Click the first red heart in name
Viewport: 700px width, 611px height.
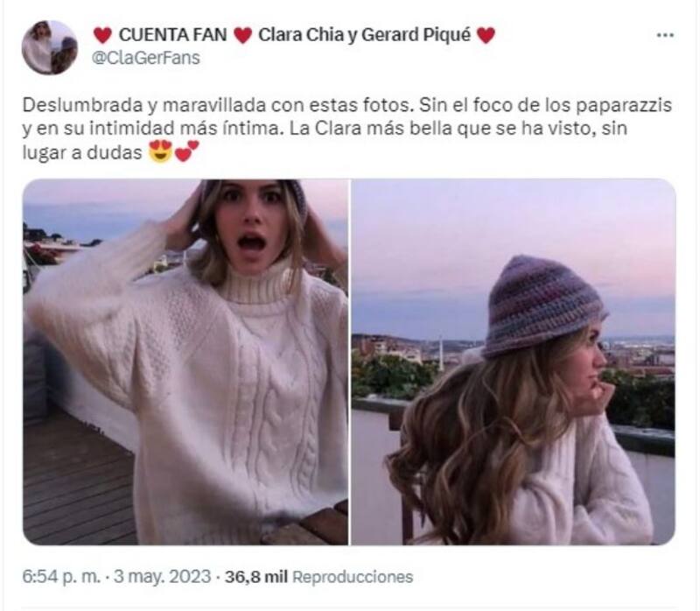coord(102,35)
